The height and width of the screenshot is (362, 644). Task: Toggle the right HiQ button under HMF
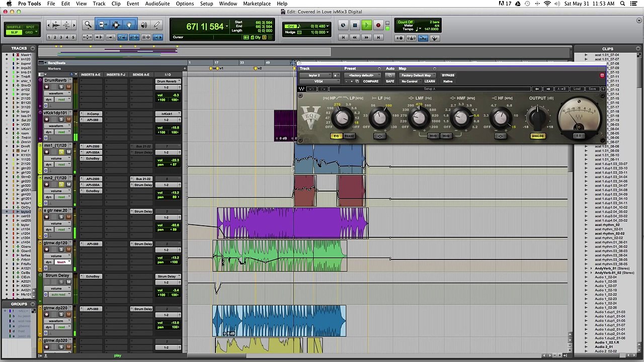(446, 136)
